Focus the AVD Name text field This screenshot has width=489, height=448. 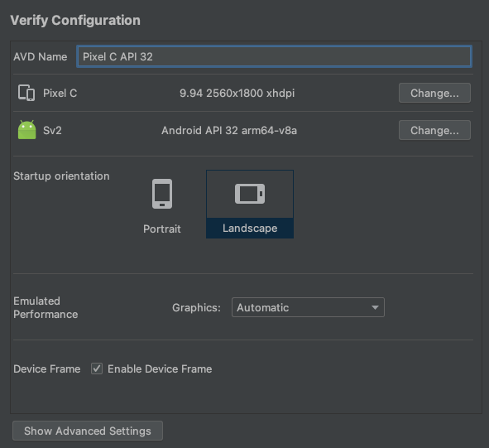point(274,56)
